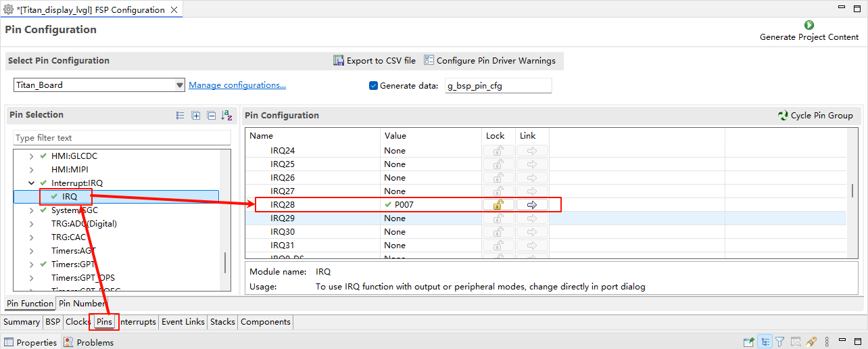Screen dimensions: 868x349
Task: Toggle the Generate data checkbox
Action: [373, 86]
